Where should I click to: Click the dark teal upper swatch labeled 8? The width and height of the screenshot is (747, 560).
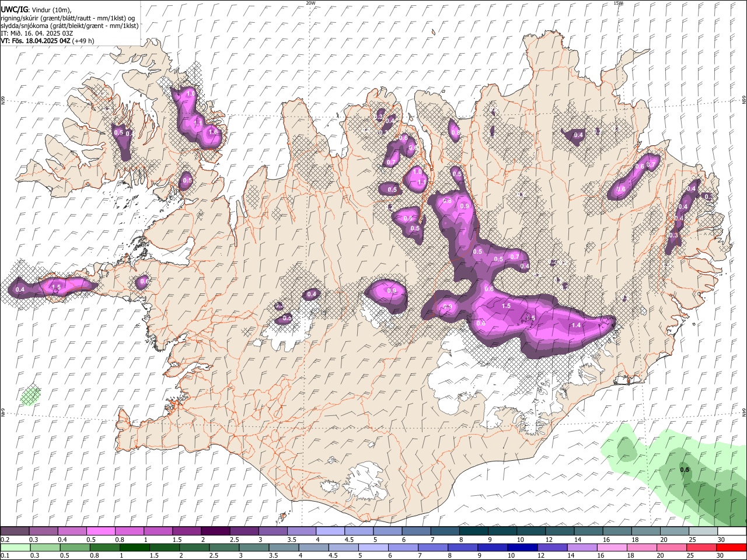pos(473,531)
